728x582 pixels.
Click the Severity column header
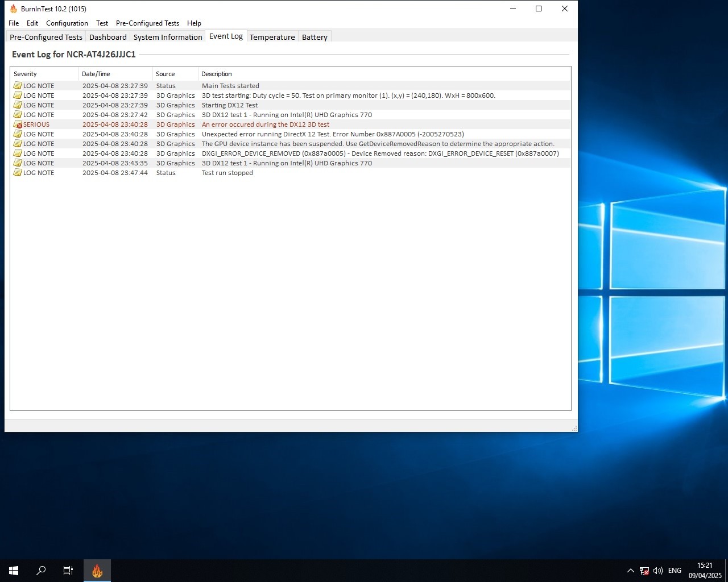tap(44, 74)
